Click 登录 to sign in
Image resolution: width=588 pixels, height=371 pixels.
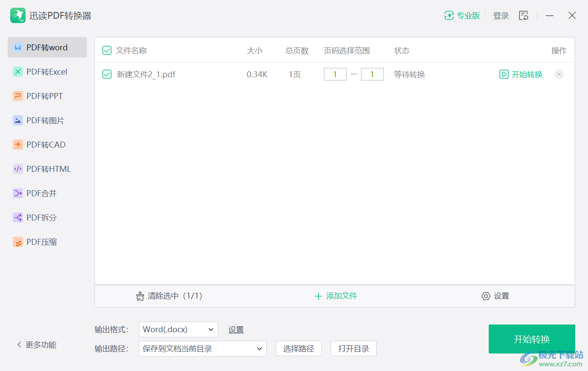(501, 16)
